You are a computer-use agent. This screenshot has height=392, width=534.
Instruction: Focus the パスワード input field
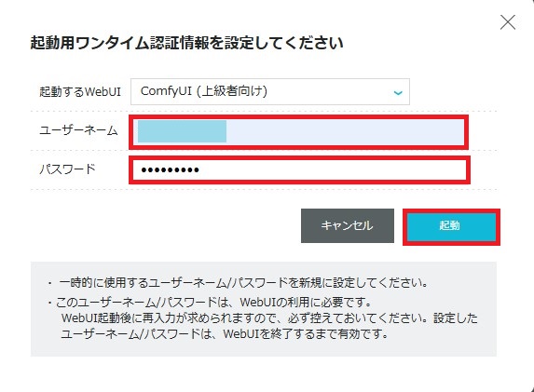pos(299,170)
